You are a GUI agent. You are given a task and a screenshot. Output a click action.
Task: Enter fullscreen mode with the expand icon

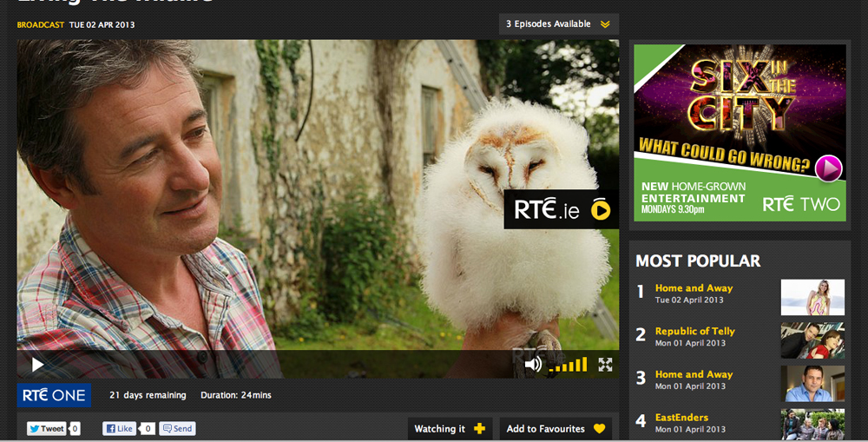click(605, 364)
